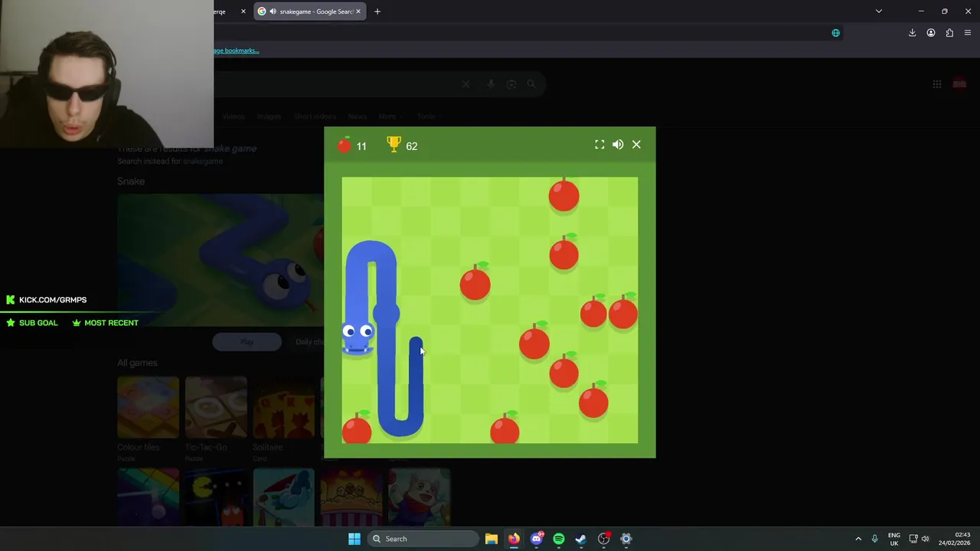Open the browser hamburger application menu
Viewport: 980px width, 551px height.
(x=968, y=33)
